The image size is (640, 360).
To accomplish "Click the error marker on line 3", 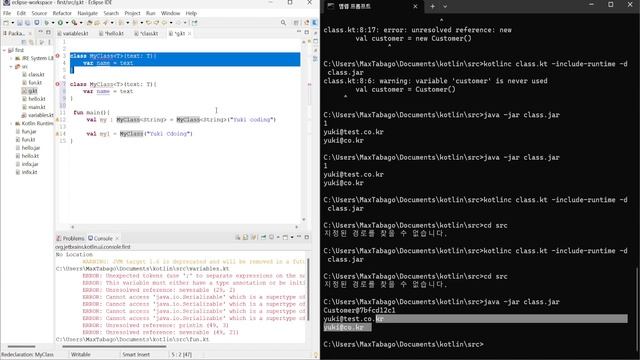I will point(58,56).
